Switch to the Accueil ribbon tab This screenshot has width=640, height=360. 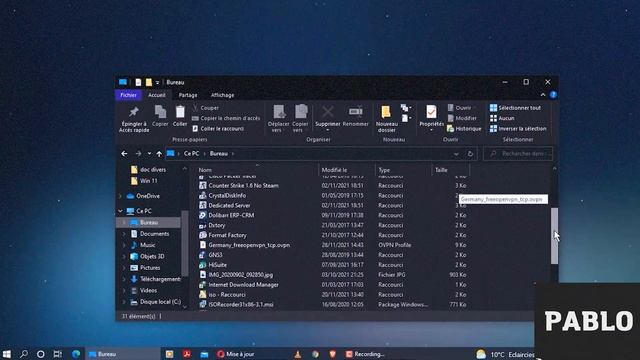click(x=157, y=95)
